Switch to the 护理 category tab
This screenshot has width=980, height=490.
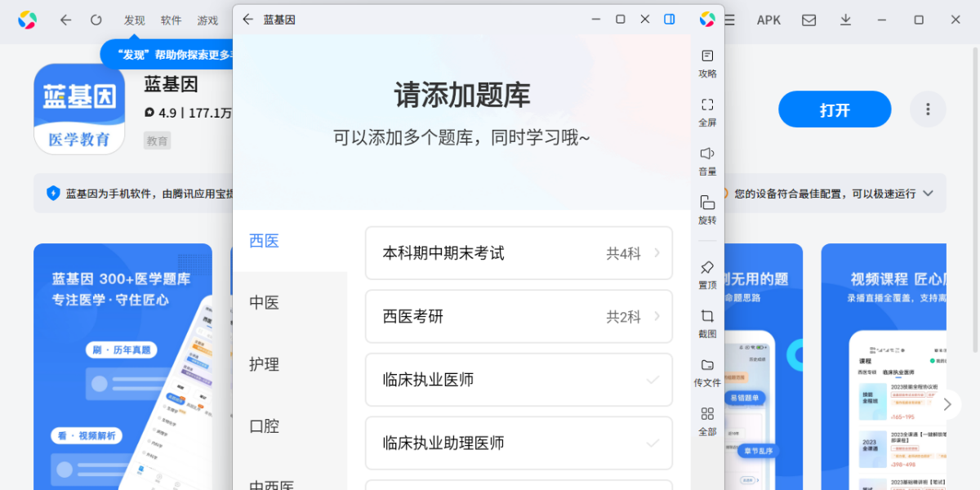265,364
